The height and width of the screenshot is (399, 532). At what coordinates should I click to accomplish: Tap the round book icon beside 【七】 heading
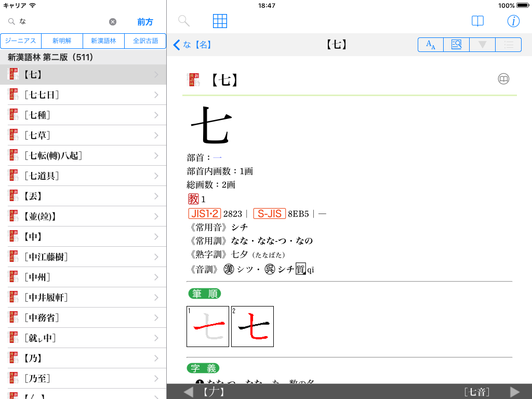[503, 79]
